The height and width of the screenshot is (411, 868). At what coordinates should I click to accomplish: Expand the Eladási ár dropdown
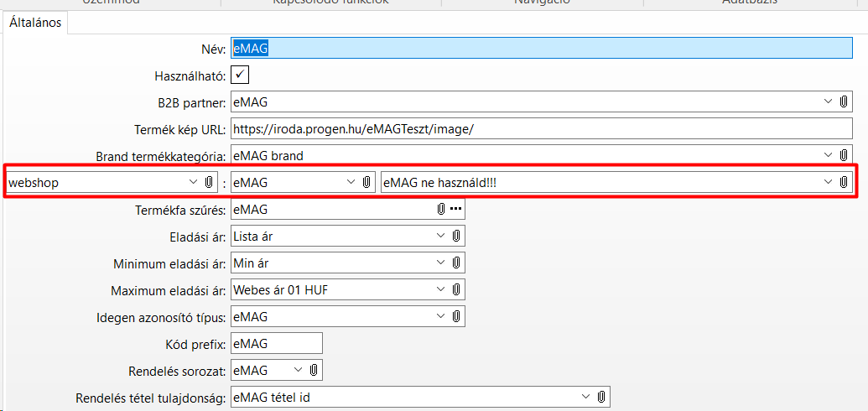[x=440, y=236]
